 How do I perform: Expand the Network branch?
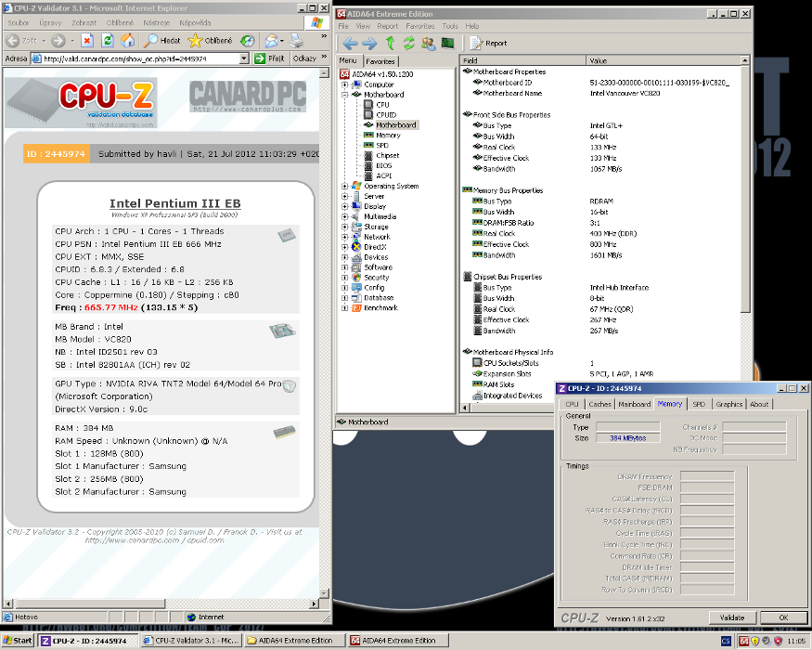345,237
